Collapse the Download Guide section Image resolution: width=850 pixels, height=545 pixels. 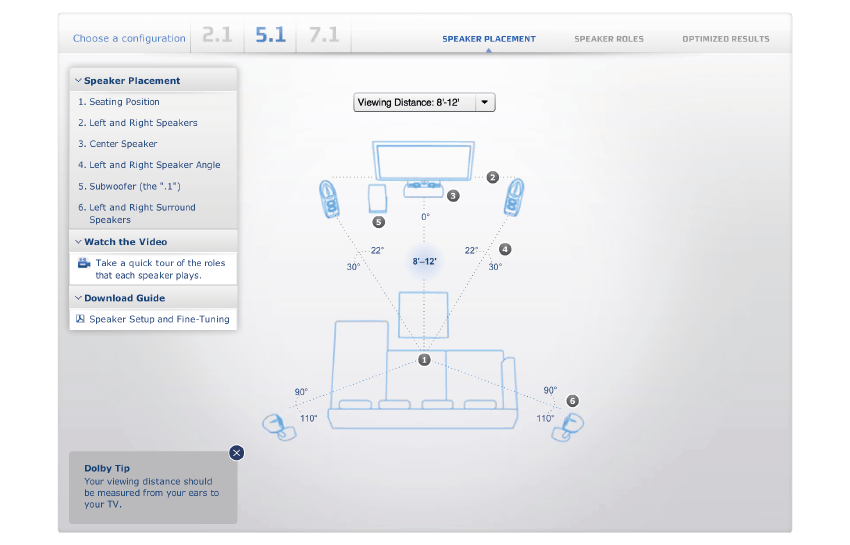[78, 298]
